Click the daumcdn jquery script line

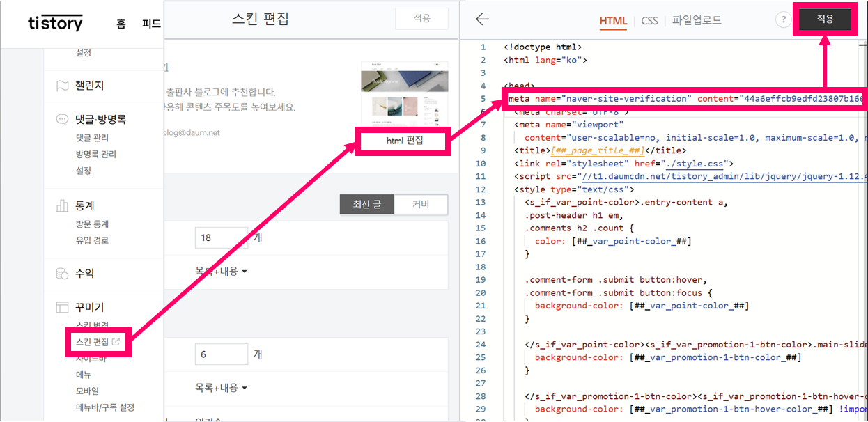[689, 176]
